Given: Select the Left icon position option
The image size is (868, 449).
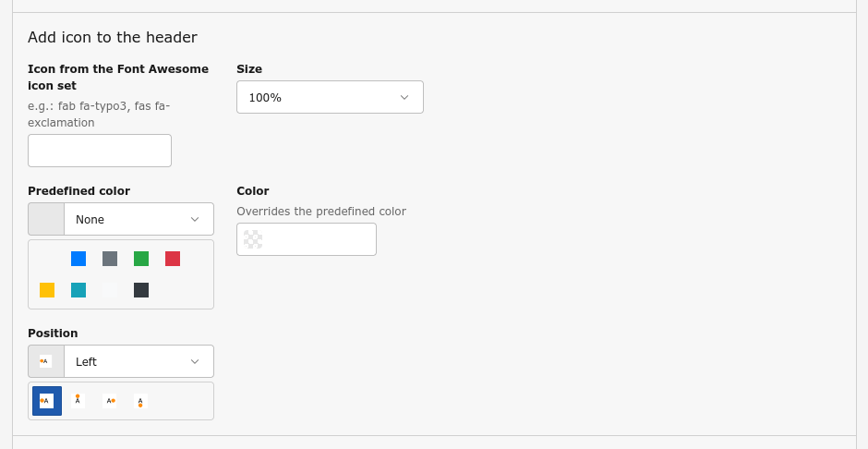Looking at the screenshot, I should pos(47,401).
